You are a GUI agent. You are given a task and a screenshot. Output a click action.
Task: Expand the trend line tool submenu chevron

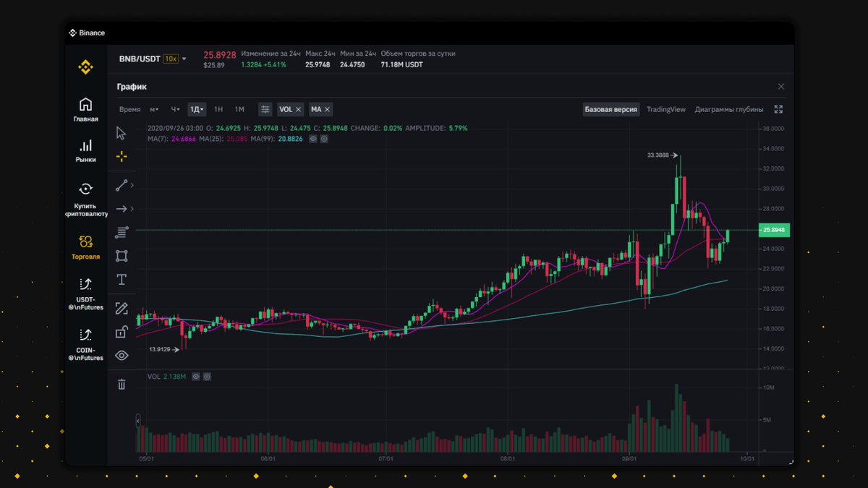132,186
